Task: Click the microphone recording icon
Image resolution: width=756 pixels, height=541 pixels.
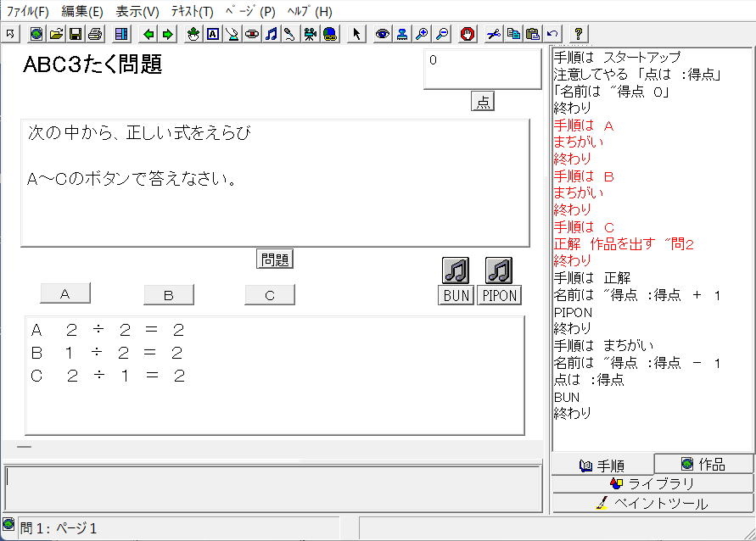Action: point(289,34)
